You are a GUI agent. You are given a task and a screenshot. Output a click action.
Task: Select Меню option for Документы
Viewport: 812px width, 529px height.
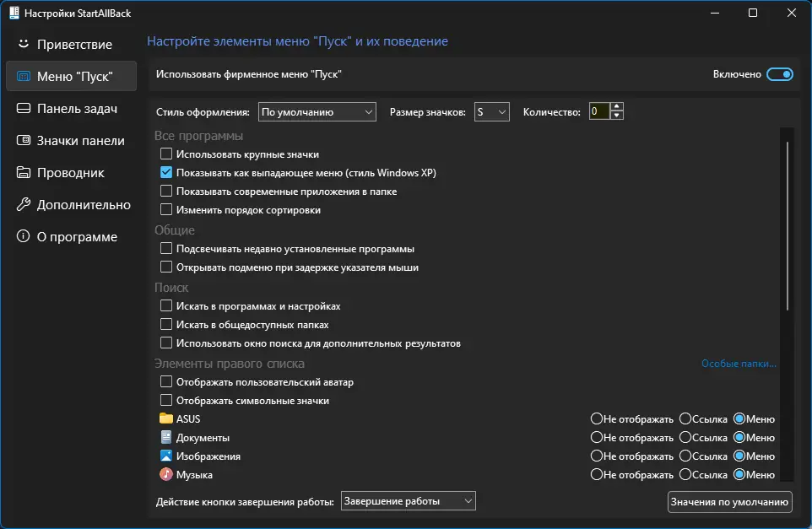click(739, 437)
